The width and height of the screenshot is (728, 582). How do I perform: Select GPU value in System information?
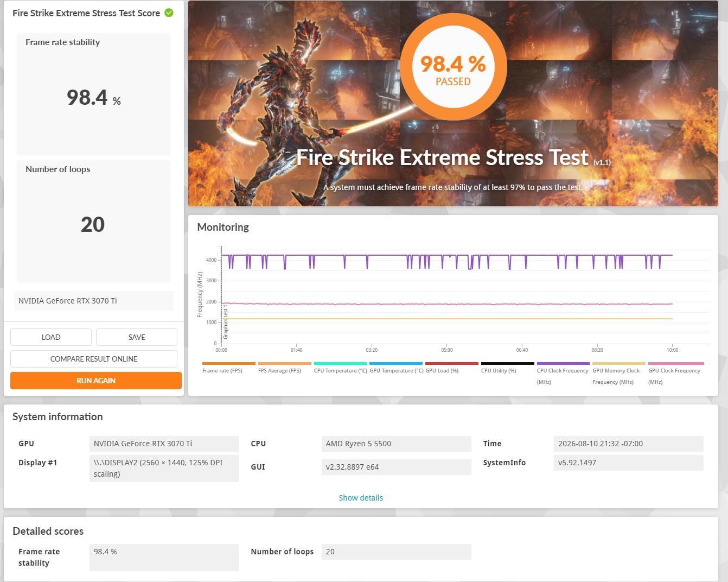pyautogui.click(x=164, y=444)
